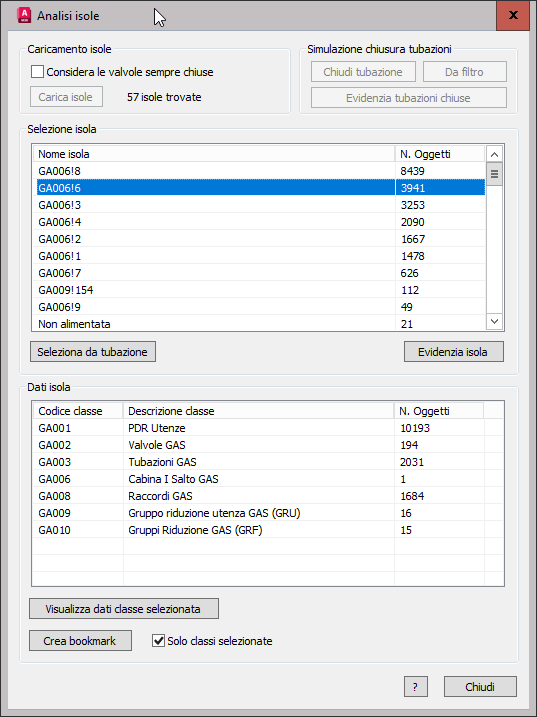This screenshot has height=717, width=537.
Task: Enable Considera le valvole sempre chiuse checkbox
Action: tap(38, 72)
